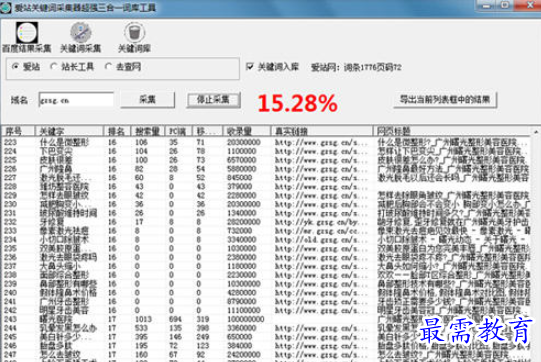
Task: Click the scroll-up arrow of the results list
Action: pyautogui.click(x=536, y=132)
